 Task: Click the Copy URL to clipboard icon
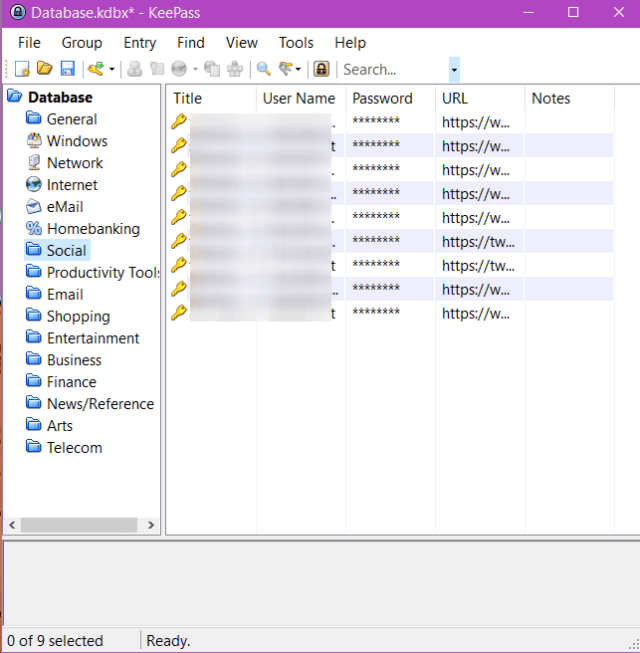212,69
